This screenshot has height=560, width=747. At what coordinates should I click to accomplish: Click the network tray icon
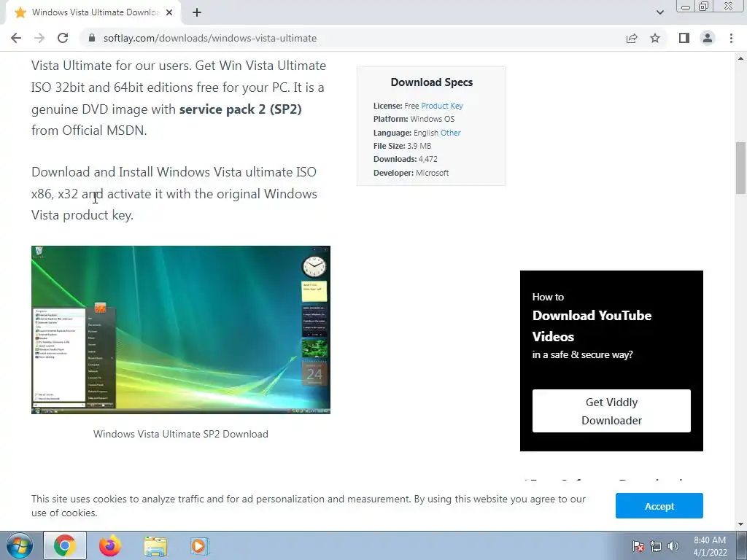coord(656,546)
